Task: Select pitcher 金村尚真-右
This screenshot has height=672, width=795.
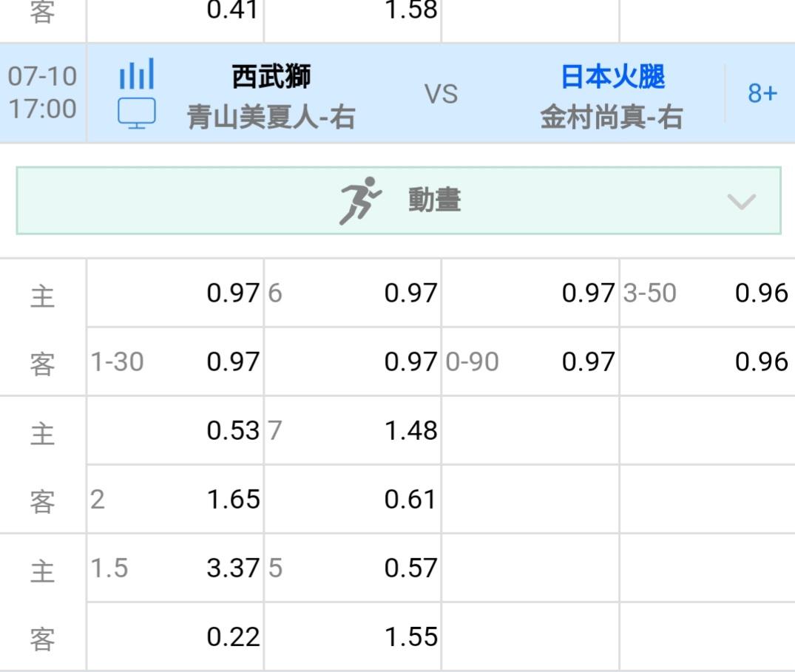Action: pos(612,117)
